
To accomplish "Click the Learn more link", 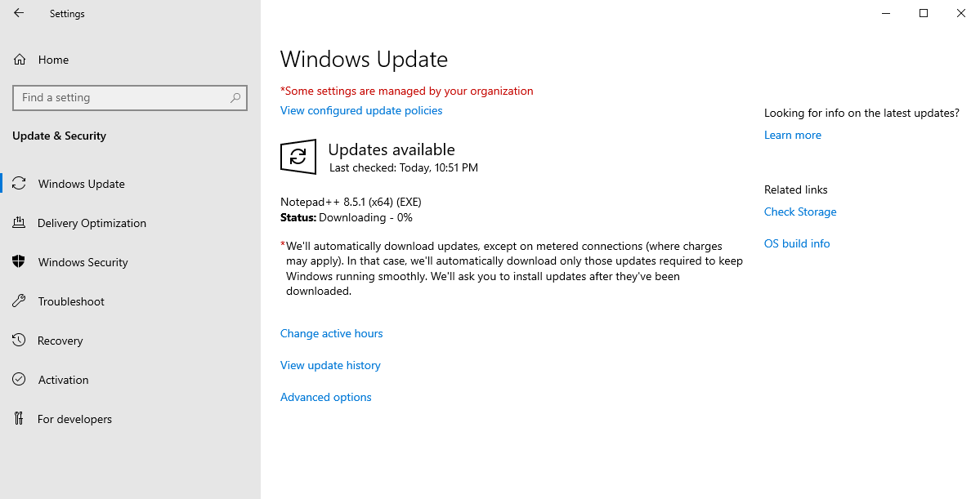I will (x=792, y=135).
